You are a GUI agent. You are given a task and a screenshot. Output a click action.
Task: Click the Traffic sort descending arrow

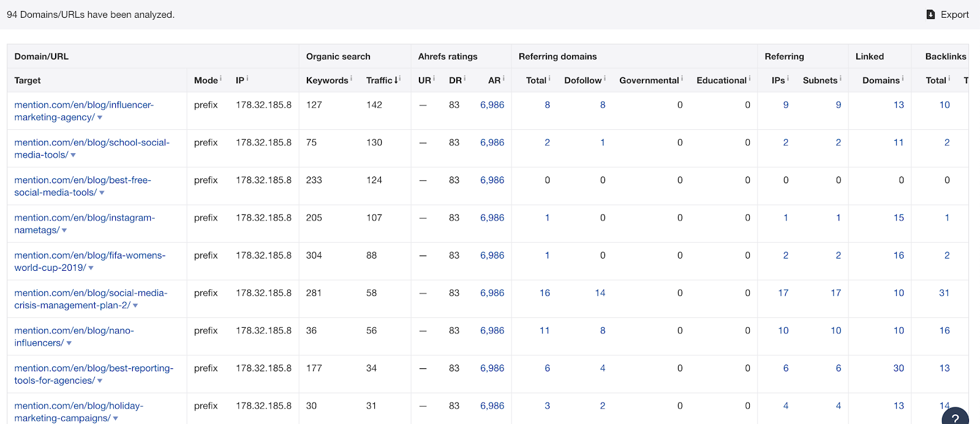(x=396, y=80)
